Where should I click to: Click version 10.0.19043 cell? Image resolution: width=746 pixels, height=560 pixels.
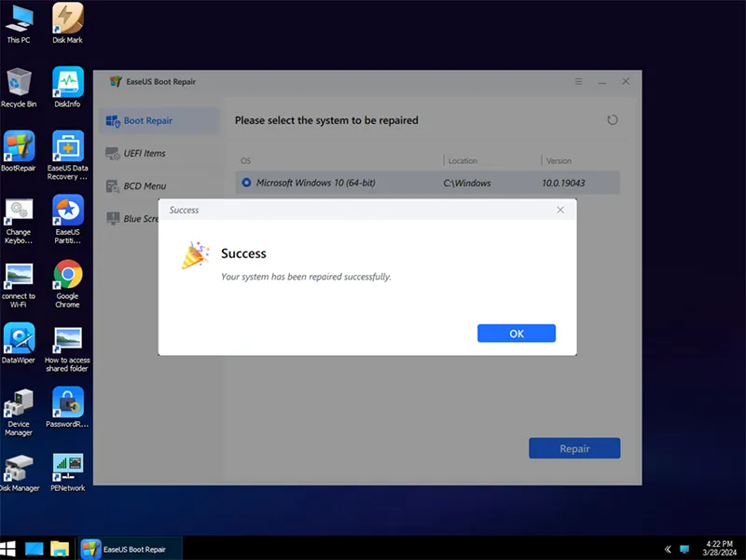[563, 183]
